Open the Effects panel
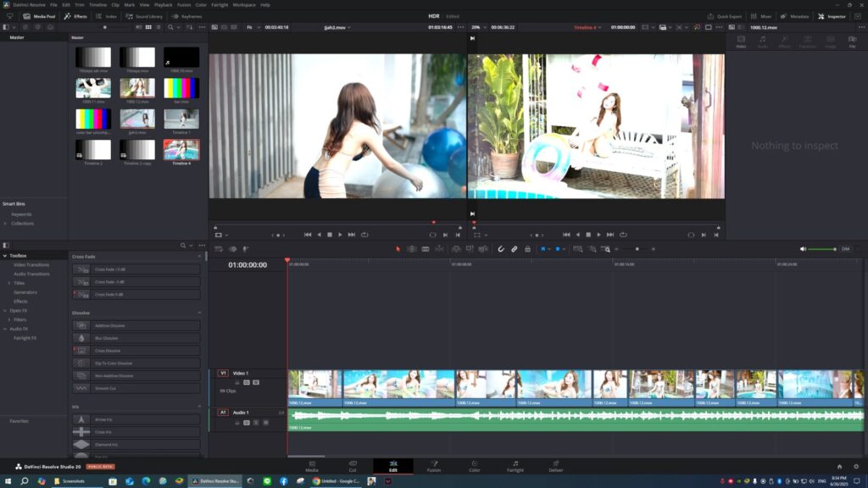 pos(75,17)
